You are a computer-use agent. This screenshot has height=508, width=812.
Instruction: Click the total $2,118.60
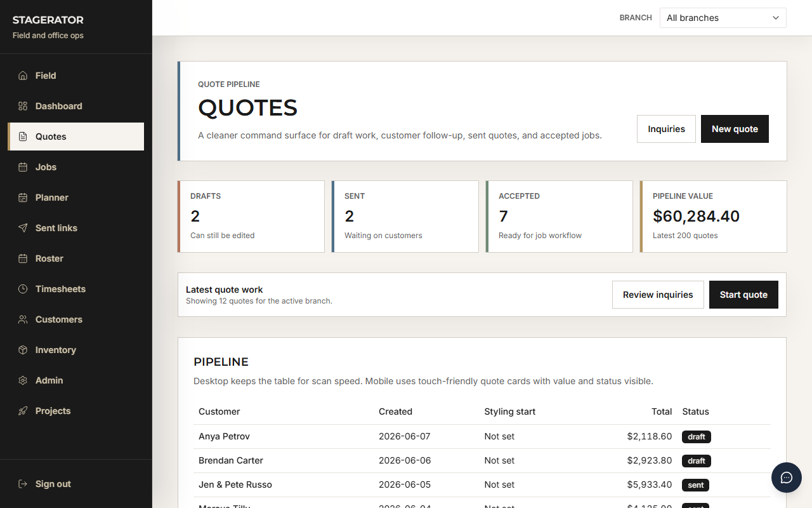tap(650, 436)
